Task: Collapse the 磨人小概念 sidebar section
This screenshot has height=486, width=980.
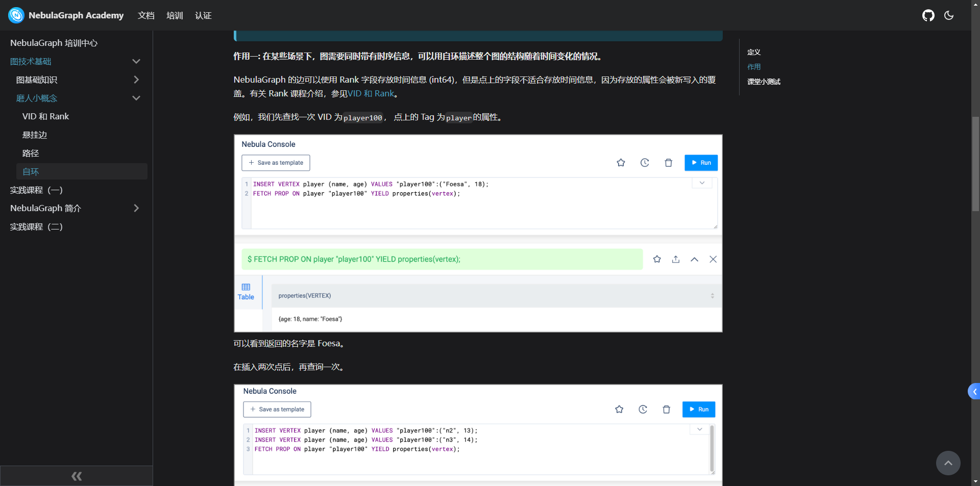Action: pos(136,98)
